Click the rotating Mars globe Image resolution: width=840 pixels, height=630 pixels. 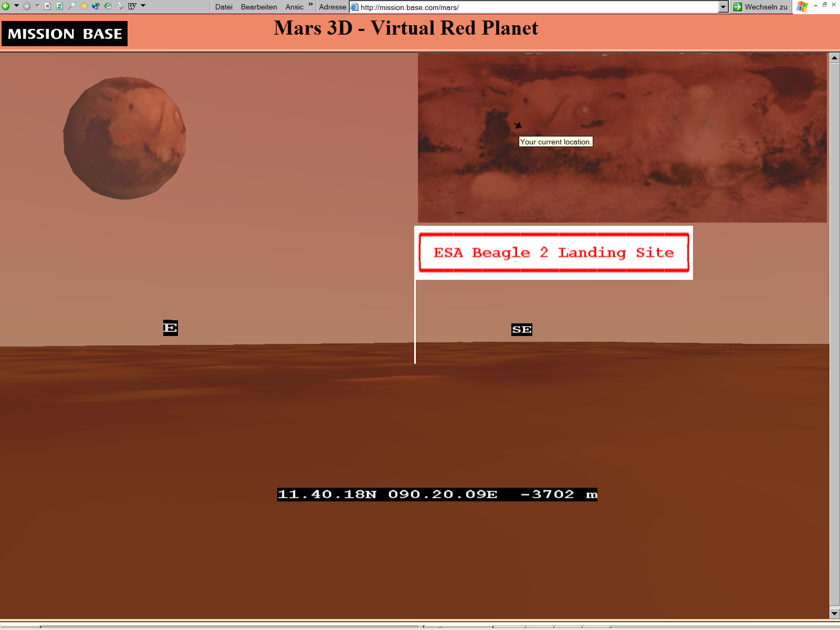point(125,138)
